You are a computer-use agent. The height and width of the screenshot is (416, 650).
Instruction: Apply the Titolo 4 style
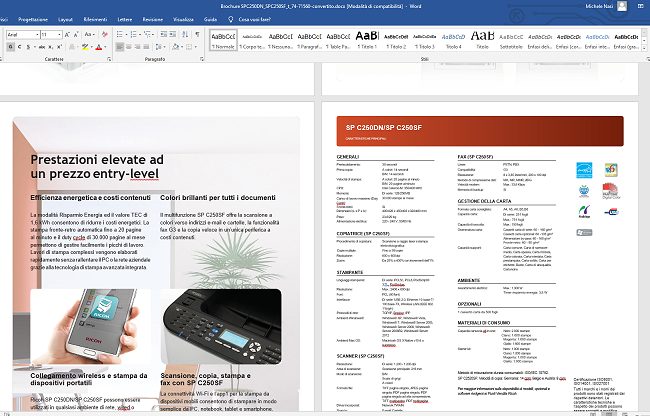coord(454,40)
